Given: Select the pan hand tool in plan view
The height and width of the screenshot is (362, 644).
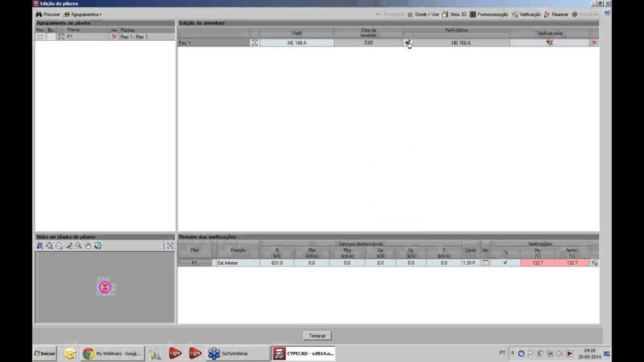Looking at the screenshot, I should [88, 246].
